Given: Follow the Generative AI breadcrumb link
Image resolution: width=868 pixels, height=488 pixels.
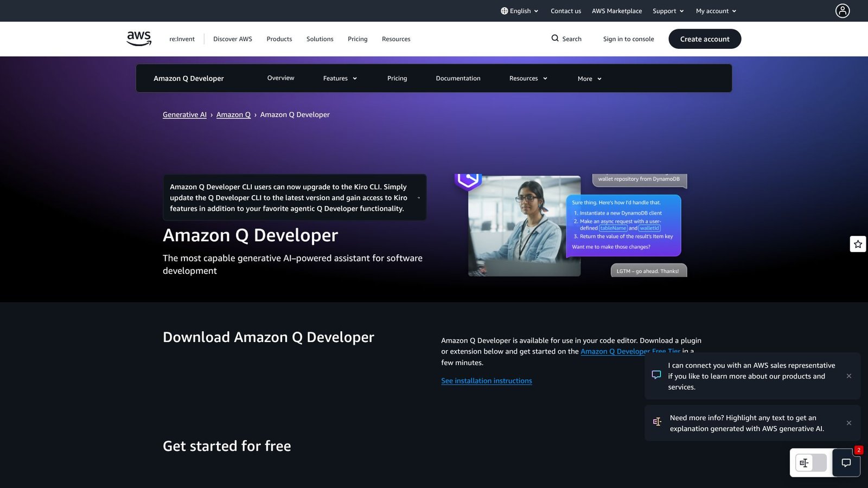Looking at the screenshot, I should pyautogui.click(x=184, y=114).
